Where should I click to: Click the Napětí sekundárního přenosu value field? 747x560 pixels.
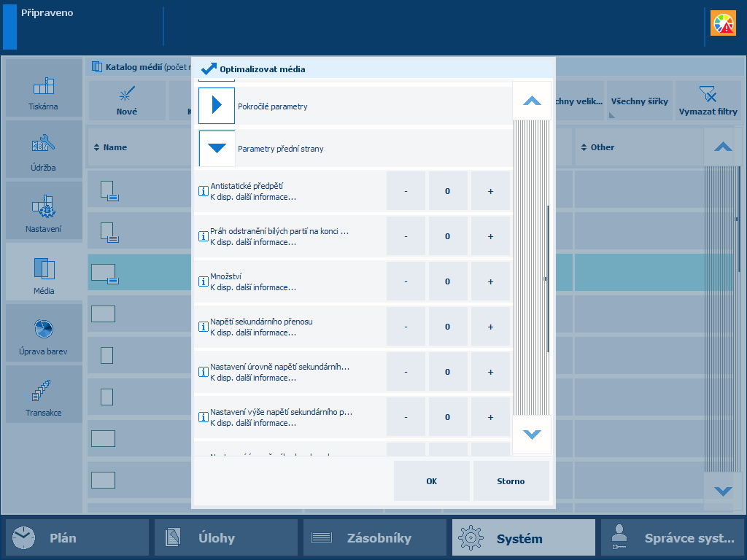tap(448, 327)
